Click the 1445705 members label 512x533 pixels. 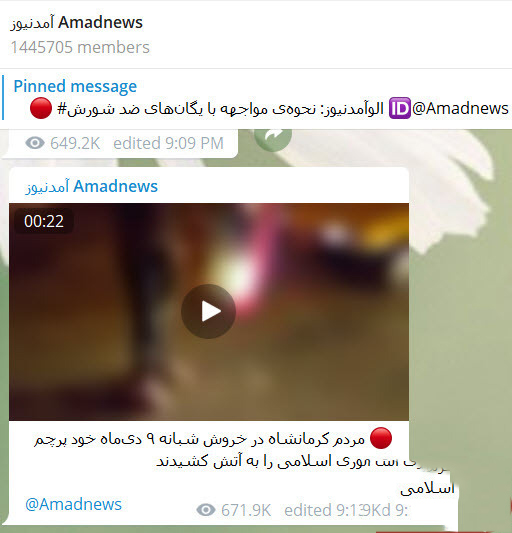coord(80,47)
